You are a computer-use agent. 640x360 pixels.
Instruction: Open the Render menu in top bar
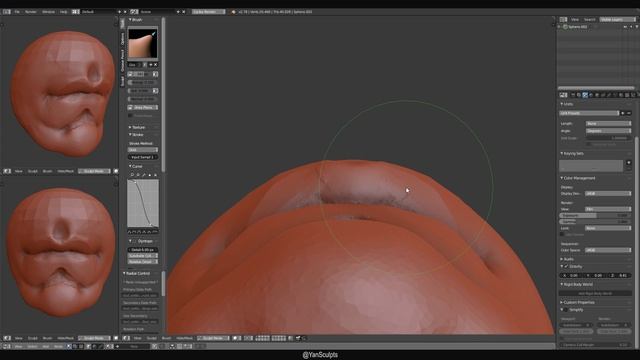(31, 12)
